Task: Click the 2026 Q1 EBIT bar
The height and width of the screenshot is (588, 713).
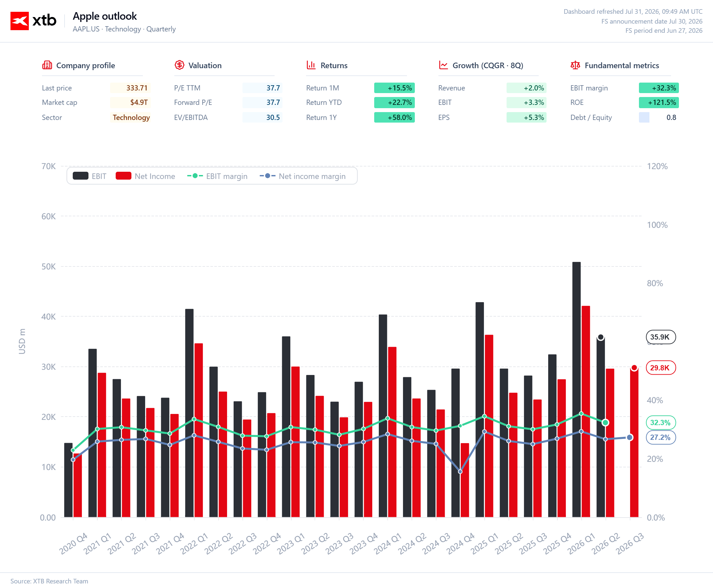Action: click(577, 389)
